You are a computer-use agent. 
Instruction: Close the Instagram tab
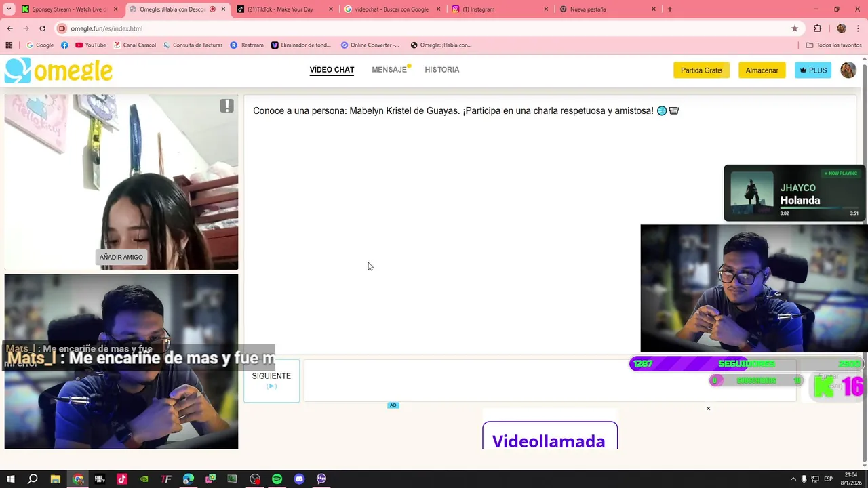(x=546, y=9)
